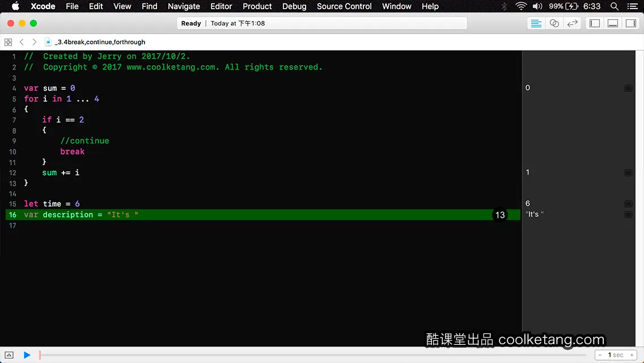Click result value "It's " in sidebar
644x363 pixels.
(535, 214)
